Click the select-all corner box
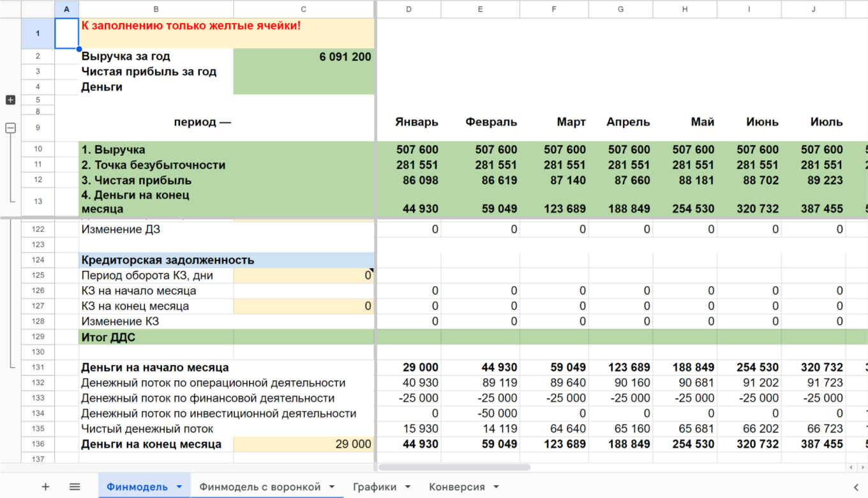Screen dimensions: 868x498 (x=38, y=9)
